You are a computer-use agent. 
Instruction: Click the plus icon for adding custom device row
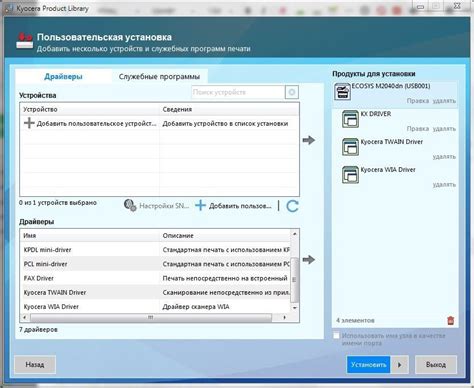pos(29,123)
